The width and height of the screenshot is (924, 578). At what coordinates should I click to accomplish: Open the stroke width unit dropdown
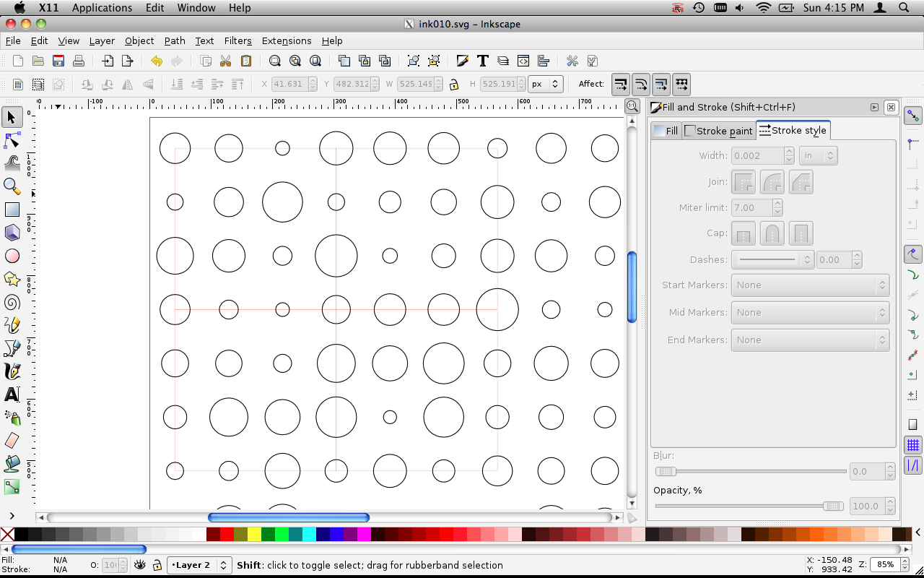click(x=819, y=155)
